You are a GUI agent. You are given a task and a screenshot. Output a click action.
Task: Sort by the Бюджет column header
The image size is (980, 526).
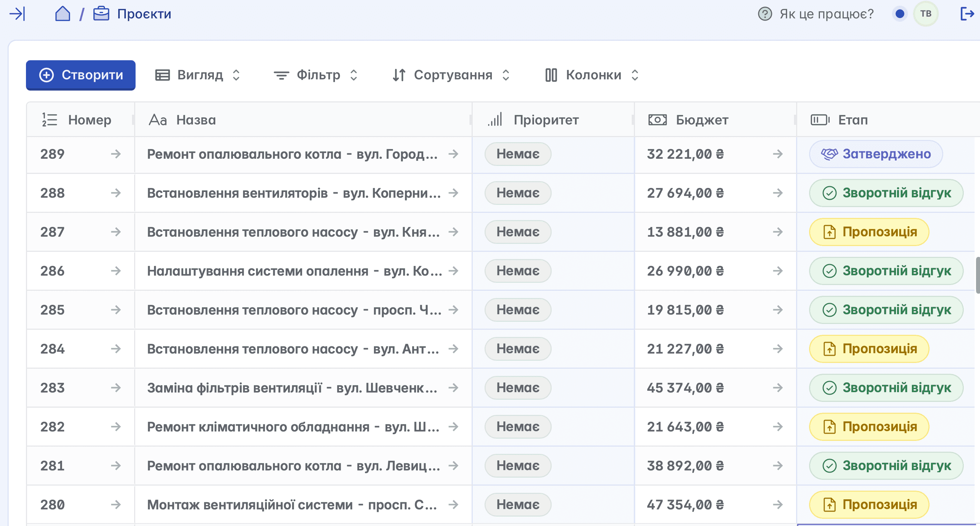pos(702,120)
